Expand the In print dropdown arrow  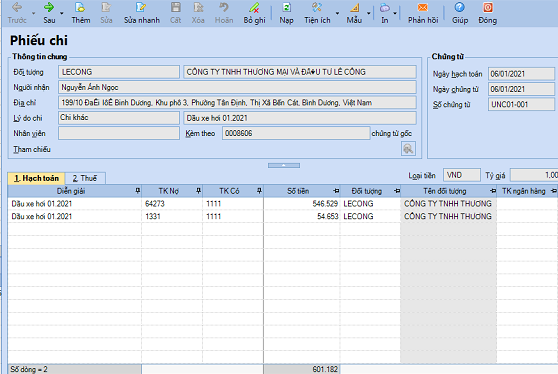pyautogui.click(x=395, y=14)
